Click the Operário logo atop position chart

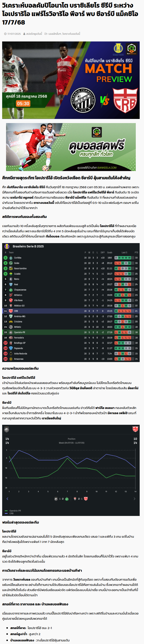click(x=7, y=430)
